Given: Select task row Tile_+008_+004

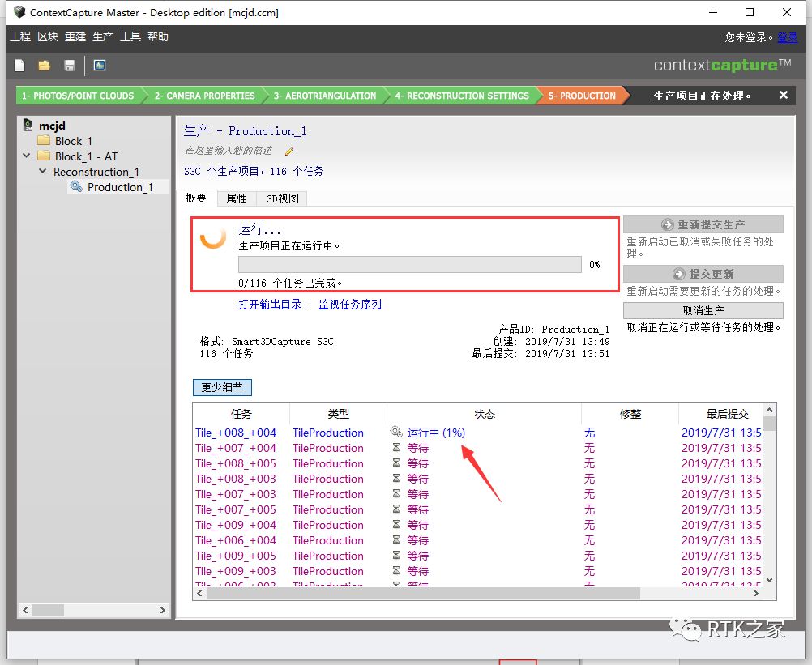Looking at the screenshot, I should [478, 432].
